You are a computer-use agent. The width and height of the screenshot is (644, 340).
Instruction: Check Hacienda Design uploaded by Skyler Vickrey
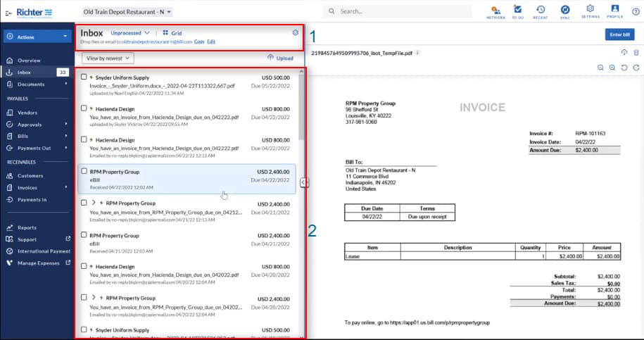(x=84, y=108)
